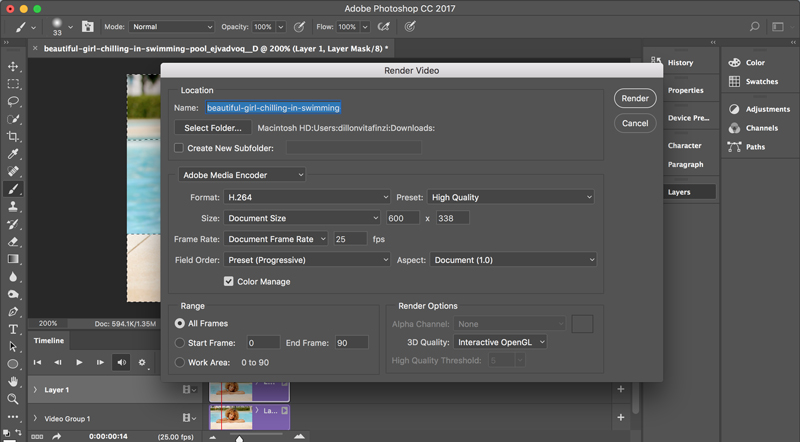800x442 pixels.
Task: Step to next frame in timeline
Action: click(x=100, y=362)
